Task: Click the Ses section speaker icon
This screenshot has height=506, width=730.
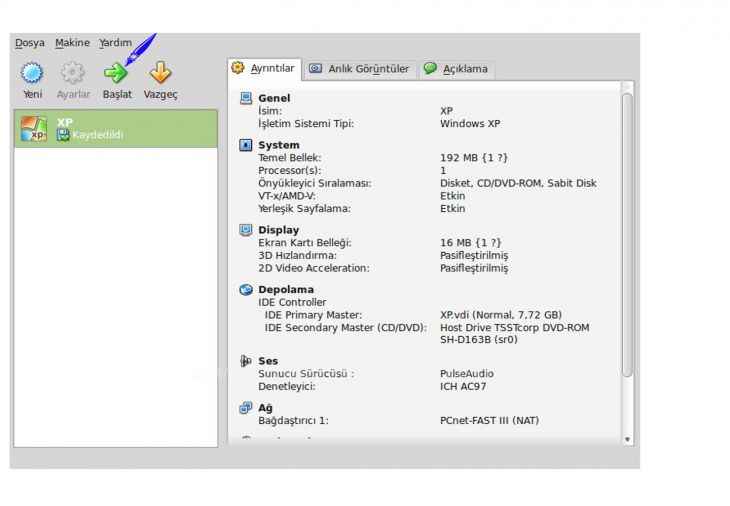Action: point(245,361)
